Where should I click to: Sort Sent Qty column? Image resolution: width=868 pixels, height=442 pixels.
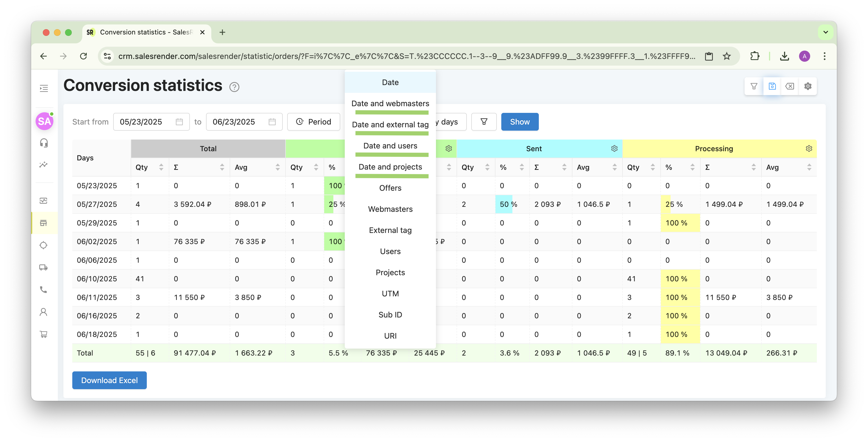487,167
